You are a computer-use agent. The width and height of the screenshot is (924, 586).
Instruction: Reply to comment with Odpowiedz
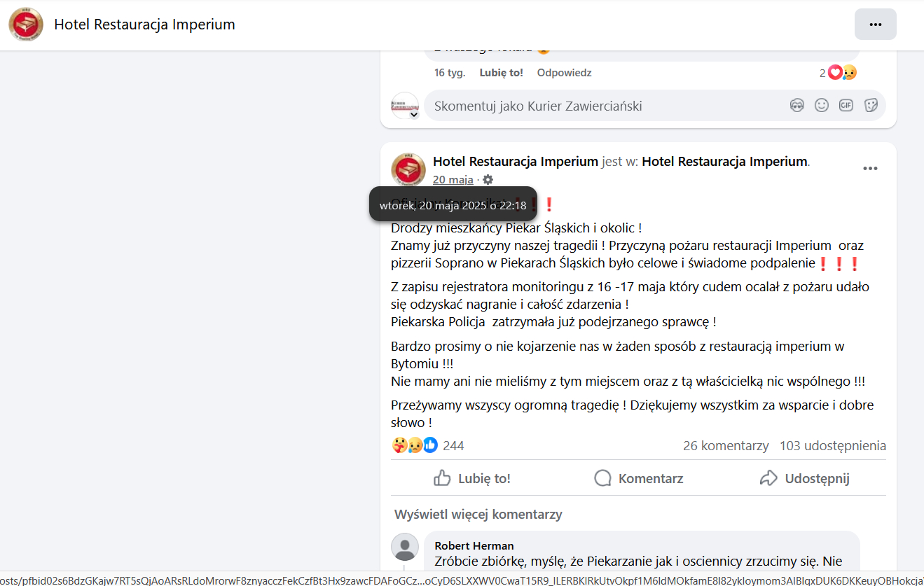(x=564, y=73)
